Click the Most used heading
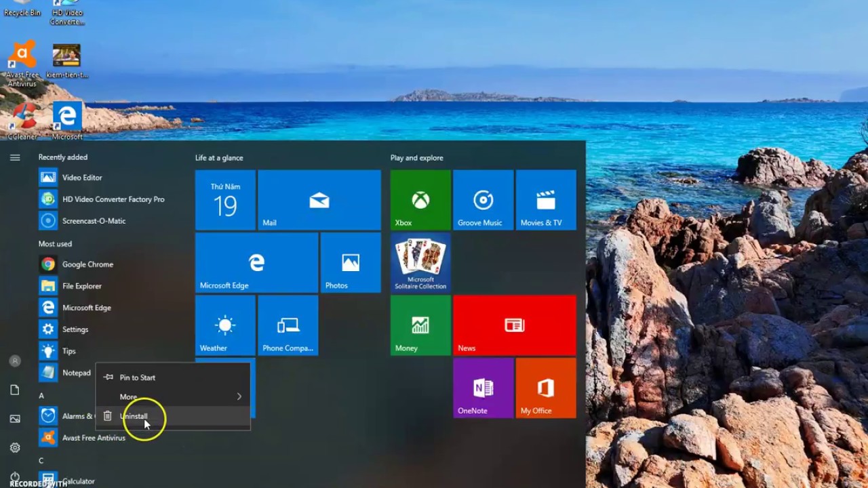Screen dimensions: 868x488 click(55, 244)
